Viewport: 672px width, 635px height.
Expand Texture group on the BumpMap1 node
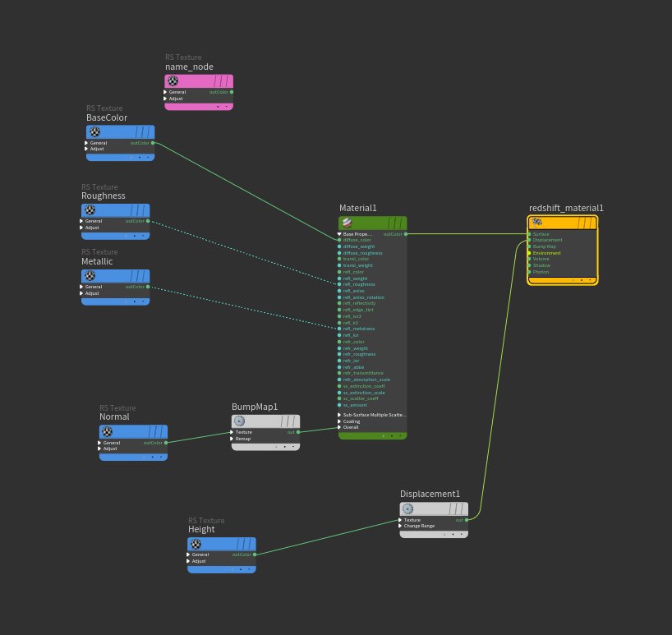[x=232, y=432]
